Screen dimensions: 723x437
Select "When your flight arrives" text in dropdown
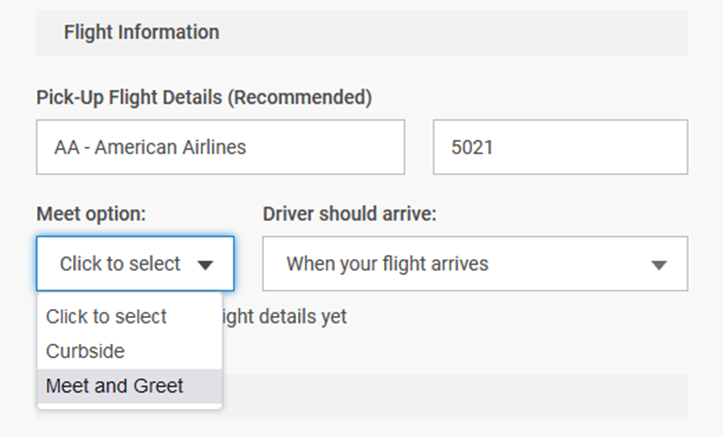(x=387, y=264)
